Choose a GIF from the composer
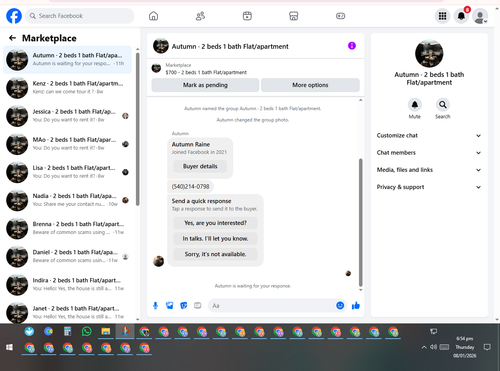The image size is (500, 371). click(198, 305)
